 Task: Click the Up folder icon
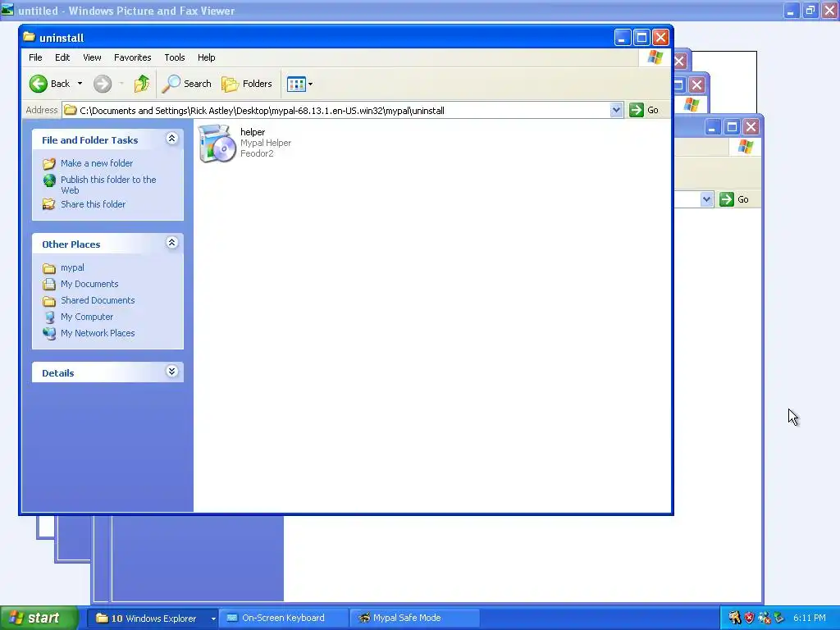click(141, 84)
